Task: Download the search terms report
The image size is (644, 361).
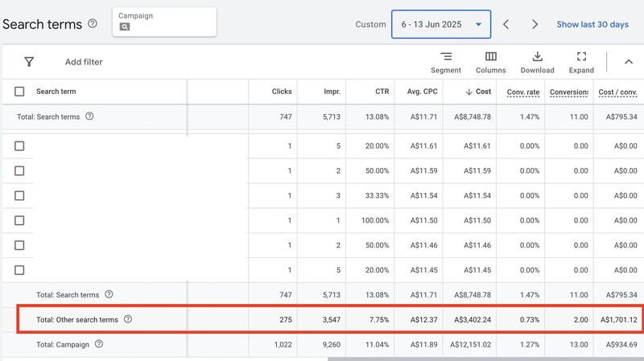Action: click(537, 63)
